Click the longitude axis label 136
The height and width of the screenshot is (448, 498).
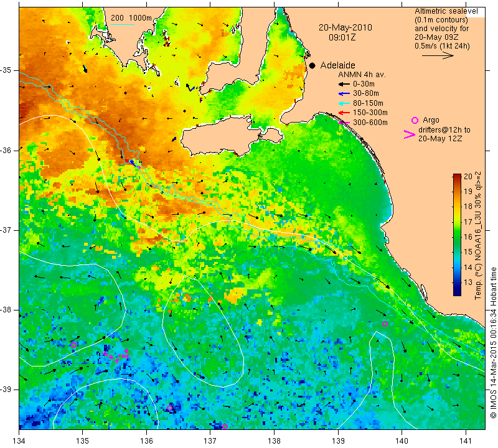(x=146, y=441)
